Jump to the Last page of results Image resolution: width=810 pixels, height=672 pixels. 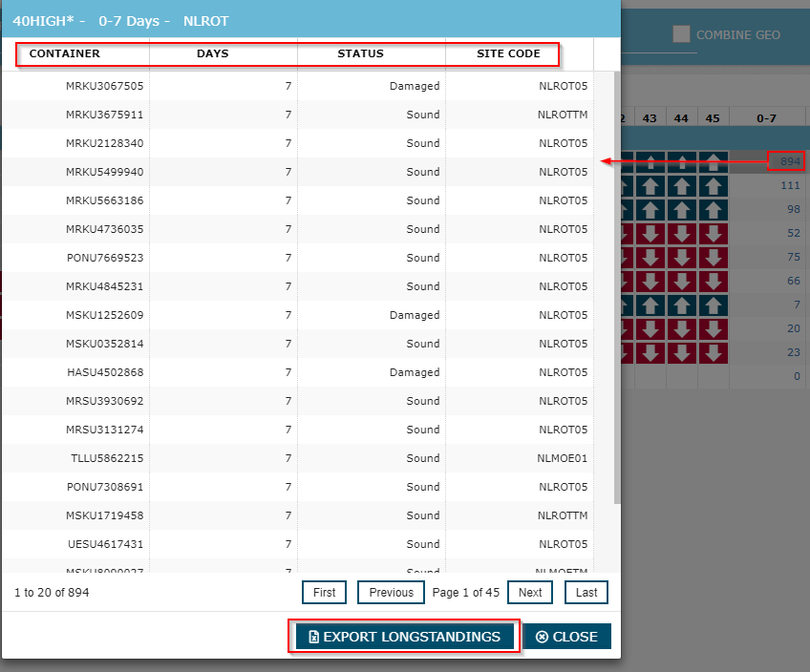tap(586, 592)
